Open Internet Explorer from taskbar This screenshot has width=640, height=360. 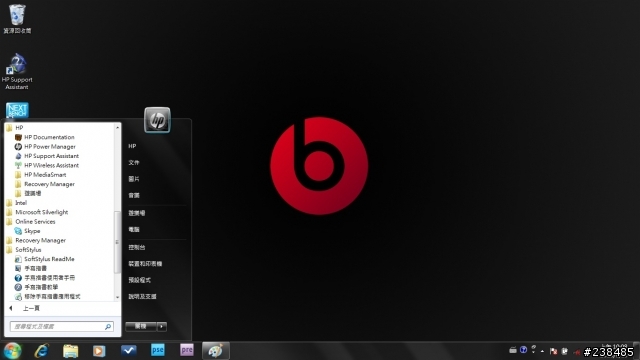42,351
